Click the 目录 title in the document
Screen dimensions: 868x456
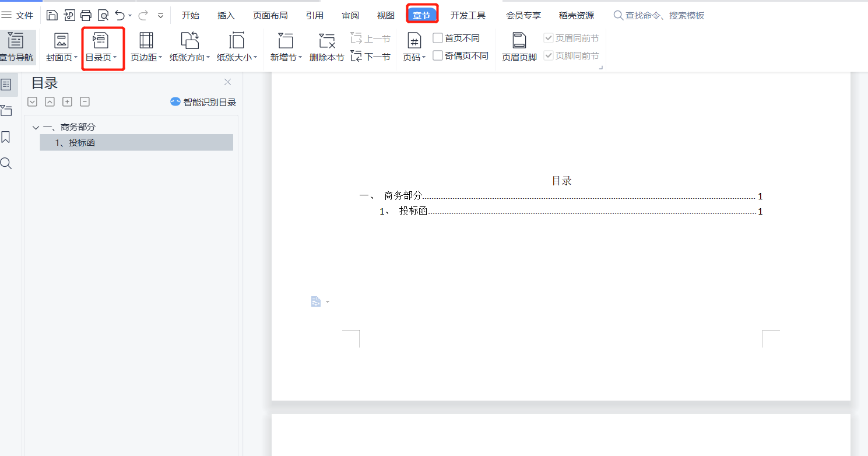[x=562, y=181]
